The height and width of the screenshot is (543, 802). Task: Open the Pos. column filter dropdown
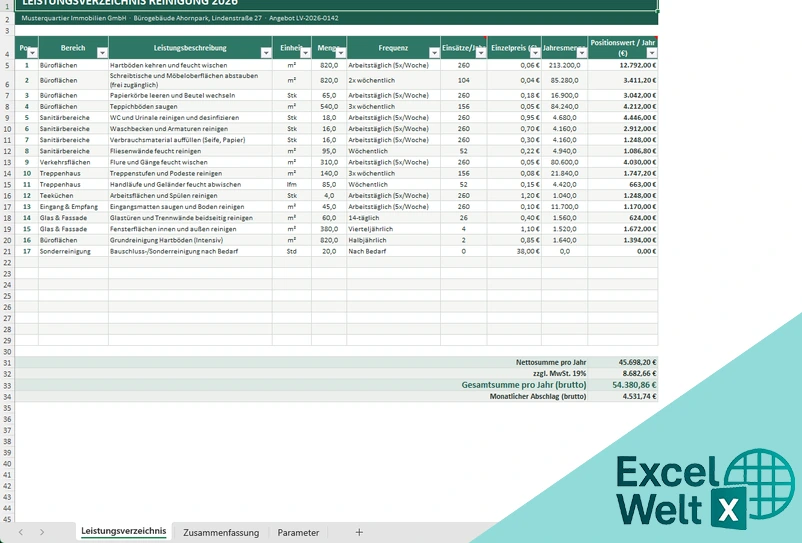[32, 53]
